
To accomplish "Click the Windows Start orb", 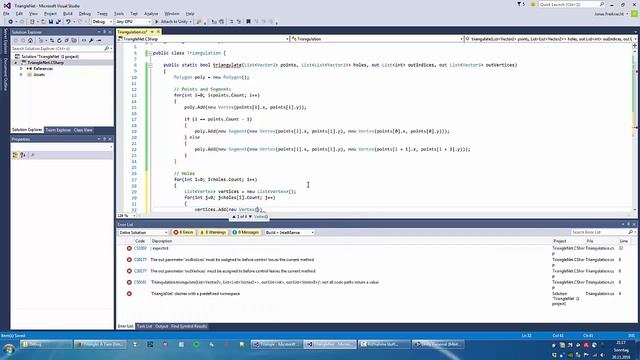I will [9, 350].
